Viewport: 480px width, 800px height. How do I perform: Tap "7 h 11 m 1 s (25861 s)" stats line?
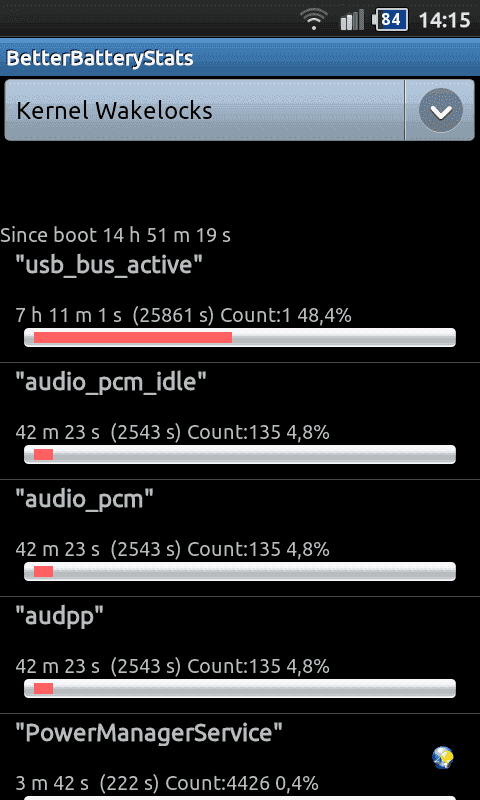tap(114, 316)
